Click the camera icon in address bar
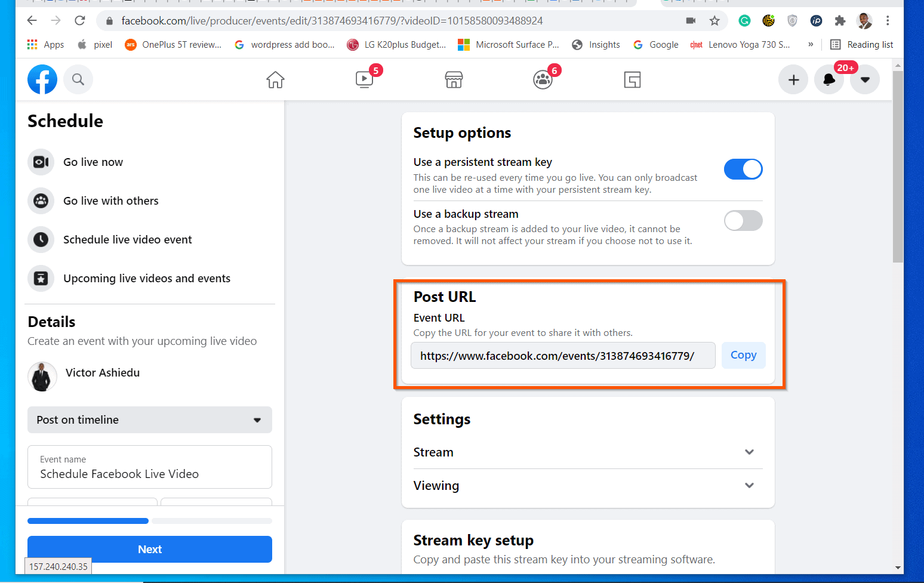924x583 pixels. pyautogui.click(x=691, y=21)
